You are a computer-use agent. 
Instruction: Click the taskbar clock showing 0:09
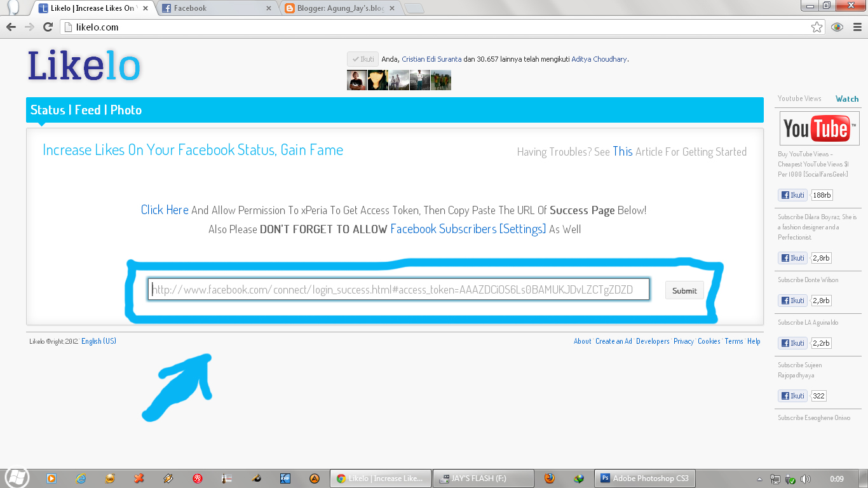837,479
